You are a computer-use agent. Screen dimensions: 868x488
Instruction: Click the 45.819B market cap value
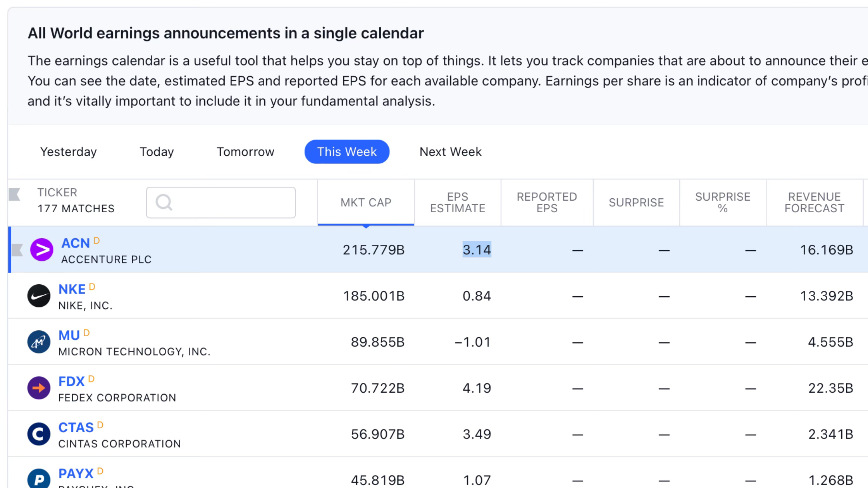click(378, 481)
